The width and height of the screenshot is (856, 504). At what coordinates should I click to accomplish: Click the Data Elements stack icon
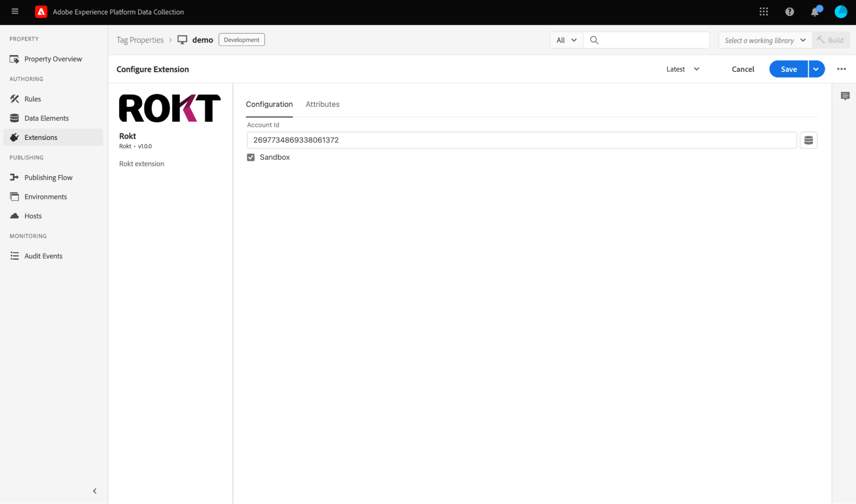(x=15, y=118)
